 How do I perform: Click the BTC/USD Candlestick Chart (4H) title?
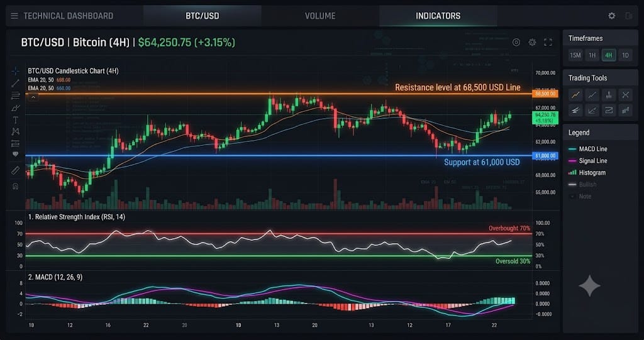click(73, 71)
